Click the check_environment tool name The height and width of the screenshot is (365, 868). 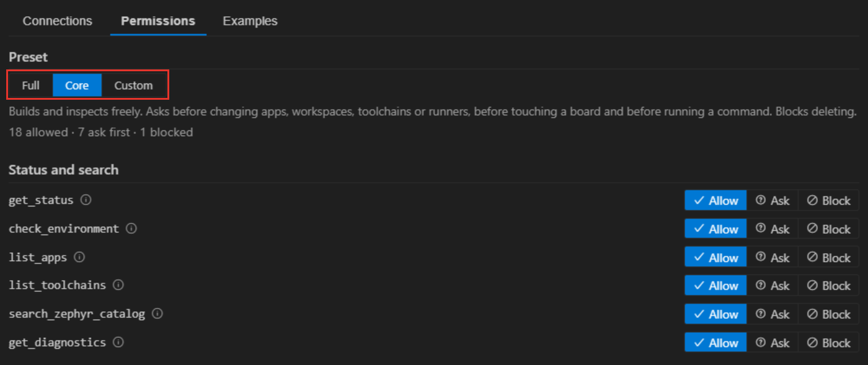point(64,228)
